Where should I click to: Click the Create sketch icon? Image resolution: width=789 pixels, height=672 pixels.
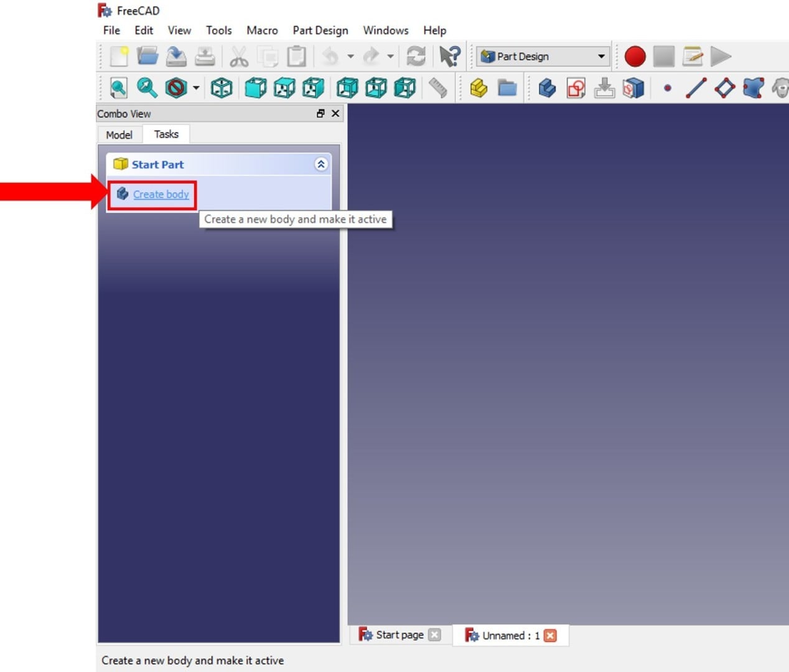pyautogui.click(x=576, y=88)
